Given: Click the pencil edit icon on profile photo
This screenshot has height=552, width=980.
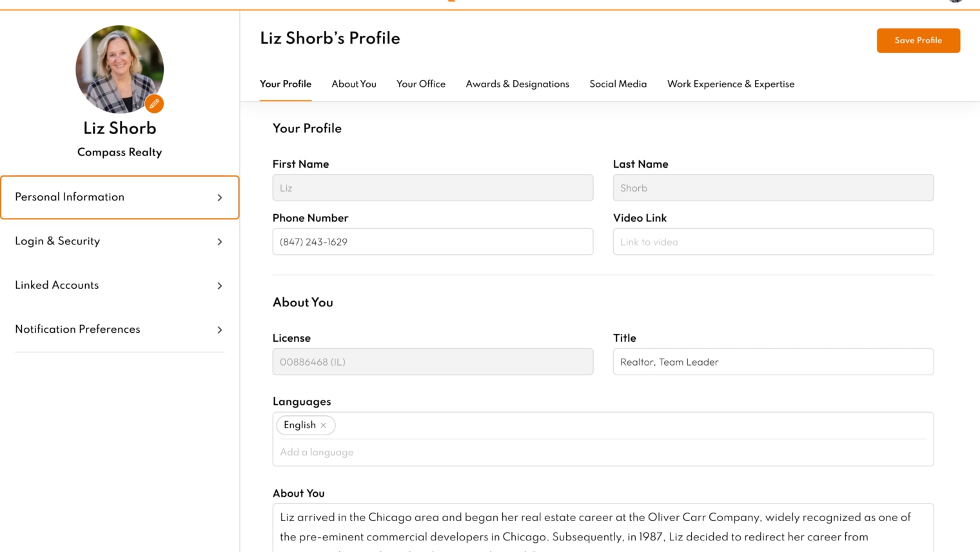Looking at the screenshot, I should (x=154, y=104).
